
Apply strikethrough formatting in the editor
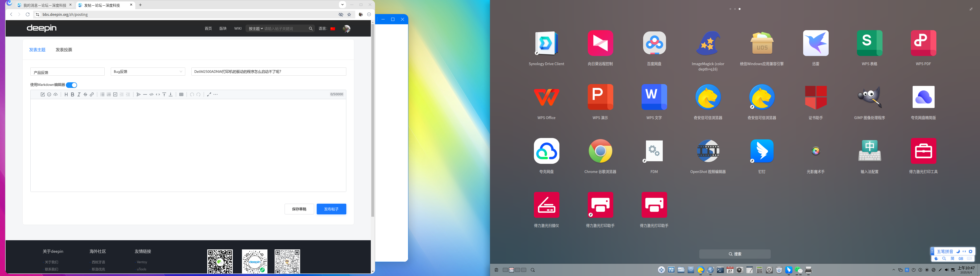tap(85, 95)
